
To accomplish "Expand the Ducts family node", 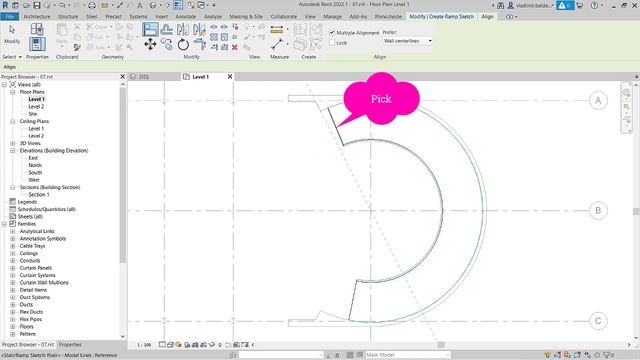I will pos(13,304).
